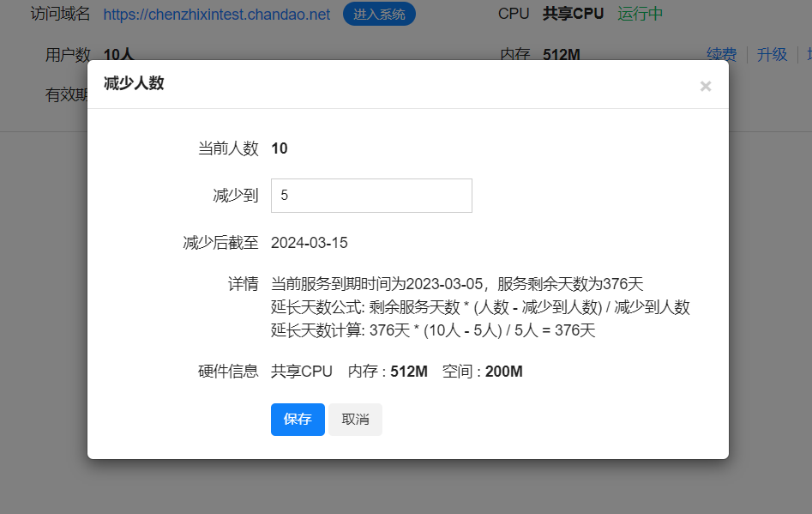Click the 硬件信息 label

(x=228, y=372)
